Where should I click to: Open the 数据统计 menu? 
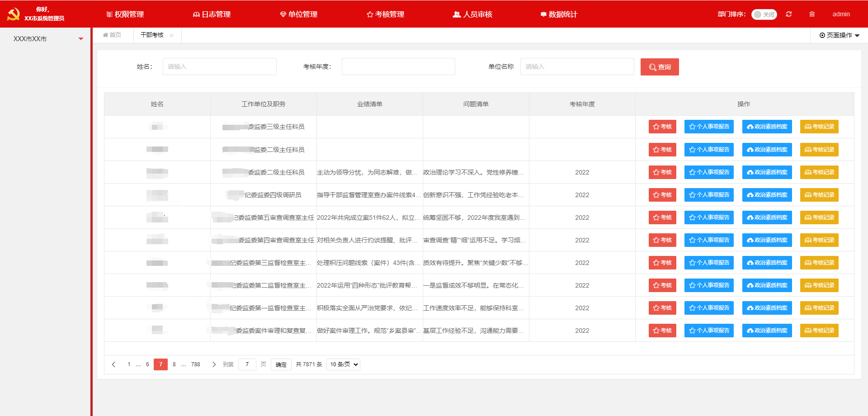(559, 14)
